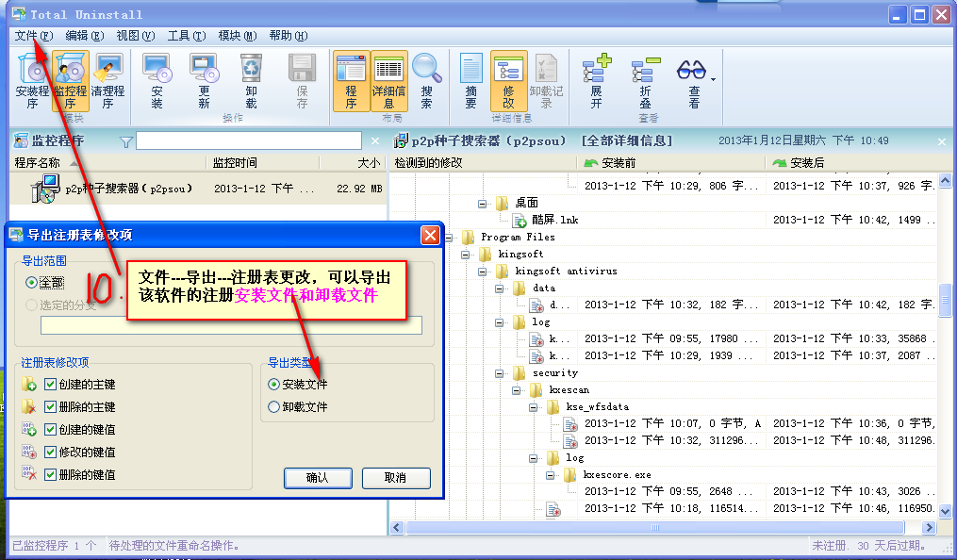Toggle the 删除的主键 checkbox
This screenshot has height=560, width=957.
click(x=51, y=407)
